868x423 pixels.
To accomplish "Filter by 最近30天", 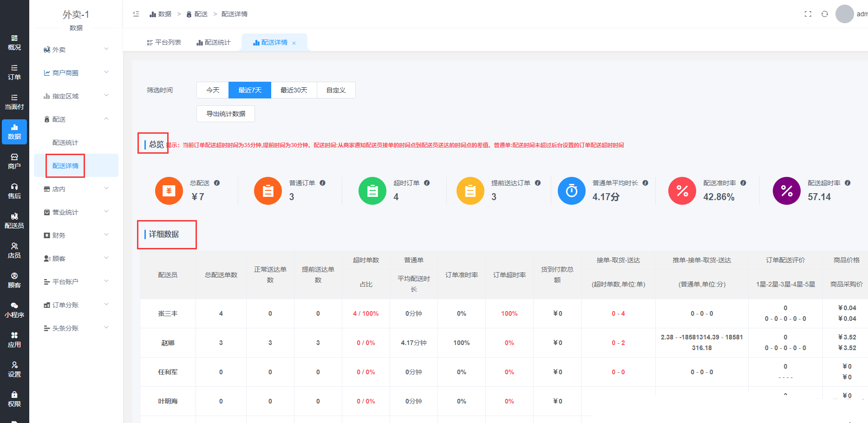I will 294,90.
